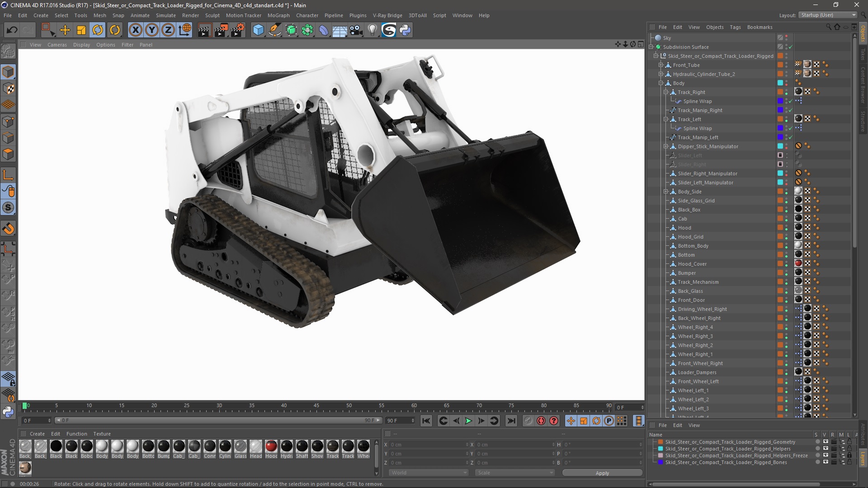
Task: Click the Python script icon in toolbar
Action: click(x=405, y=30)
